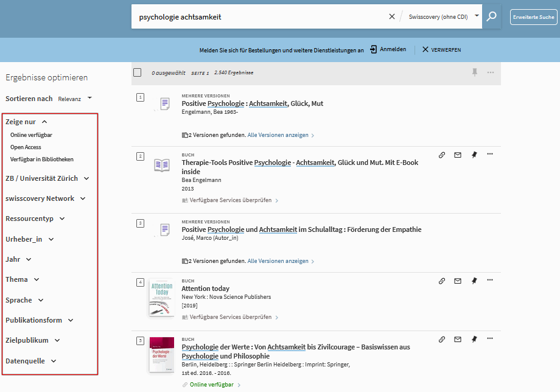This screenshot has width=560, height=392.
Task: Pin the Psychologie der Werte result
Action: [474, 339]
